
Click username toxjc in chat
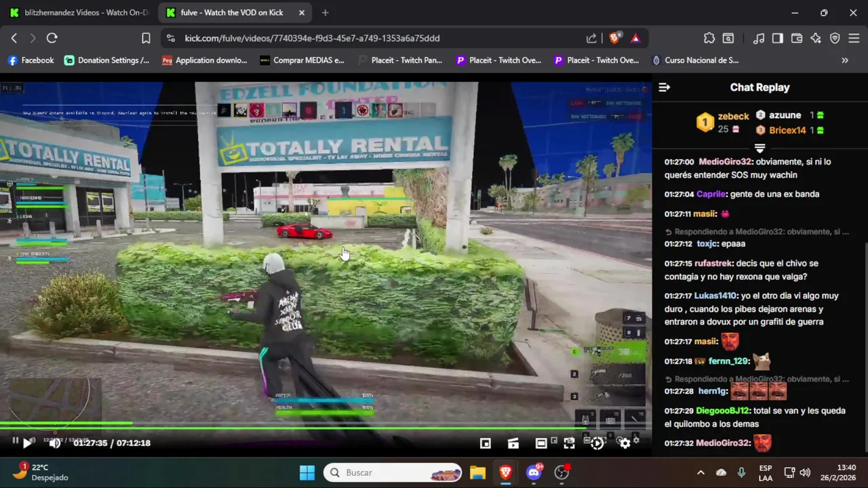(707, 244)
